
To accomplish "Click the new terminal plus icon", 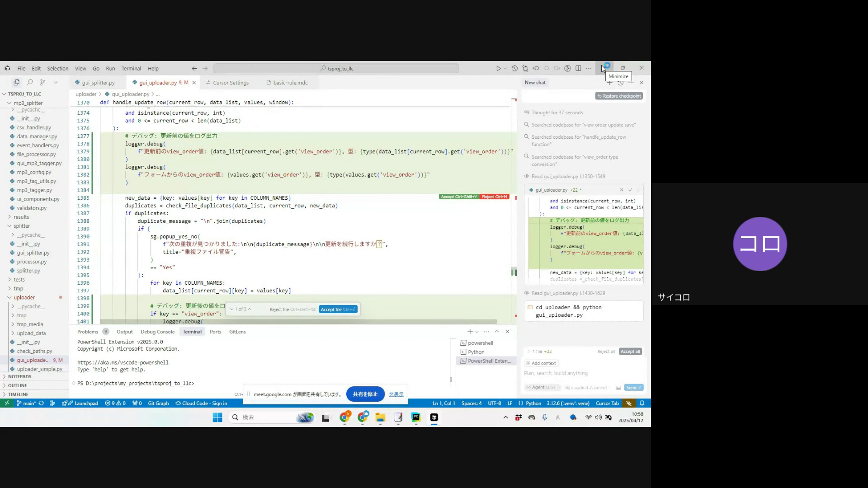I will pyautogui.click(x=470, y=332).
